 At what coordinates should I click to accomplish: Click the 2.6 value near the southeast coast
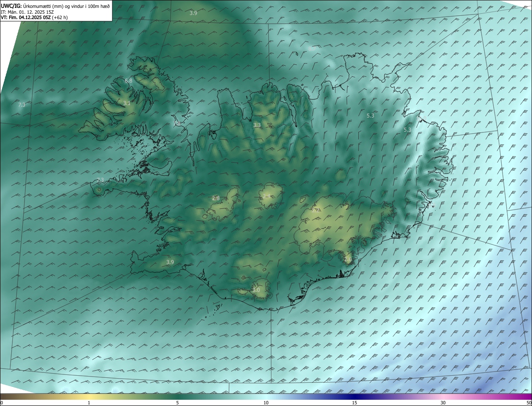coord(348,259)
